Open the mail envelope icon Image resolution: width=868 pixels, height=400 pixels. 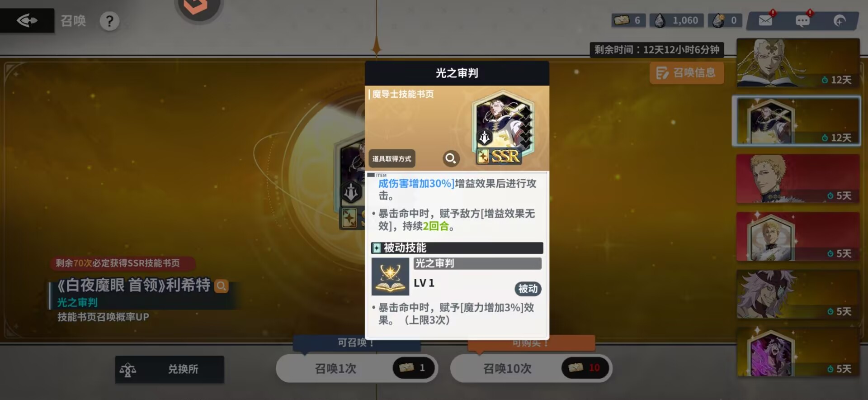pos(765,20)
